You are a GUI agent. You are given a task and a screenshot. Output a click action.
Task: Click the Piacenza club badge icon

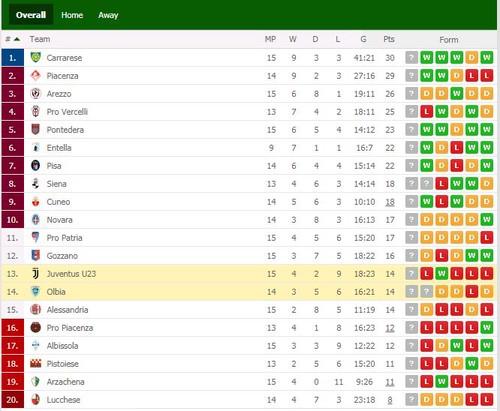[35, 75]
